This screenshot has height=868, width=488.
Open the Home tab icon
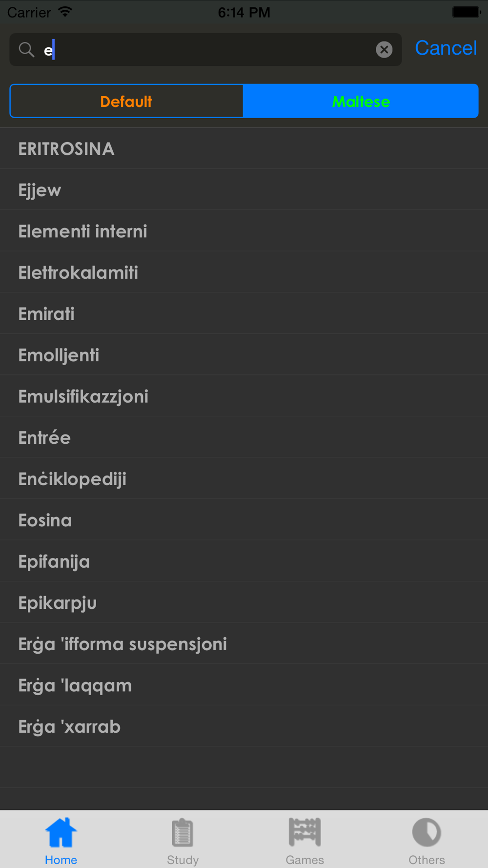pyautogui.click(x=61, y=832)
